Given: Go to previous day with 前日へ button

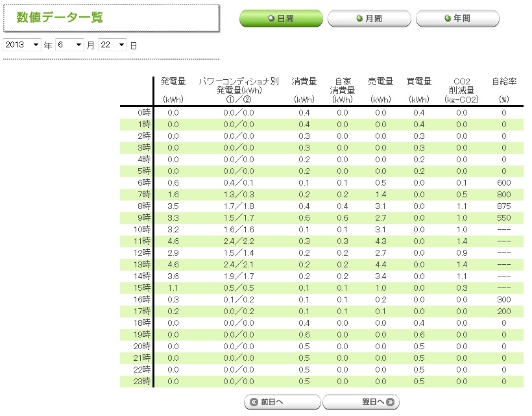Looking at the screenshot, I should click(282, 402).
